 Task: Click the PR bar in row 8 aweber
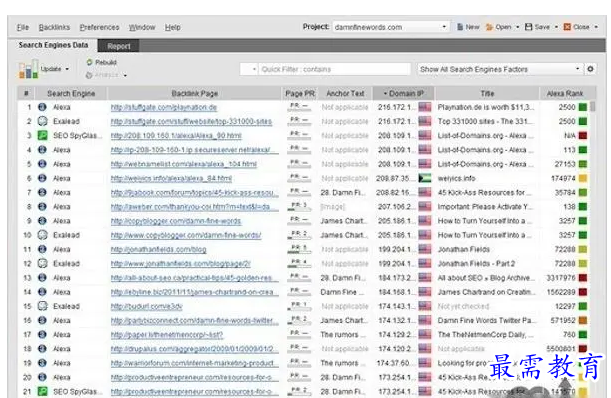click(x=299, y=207)
